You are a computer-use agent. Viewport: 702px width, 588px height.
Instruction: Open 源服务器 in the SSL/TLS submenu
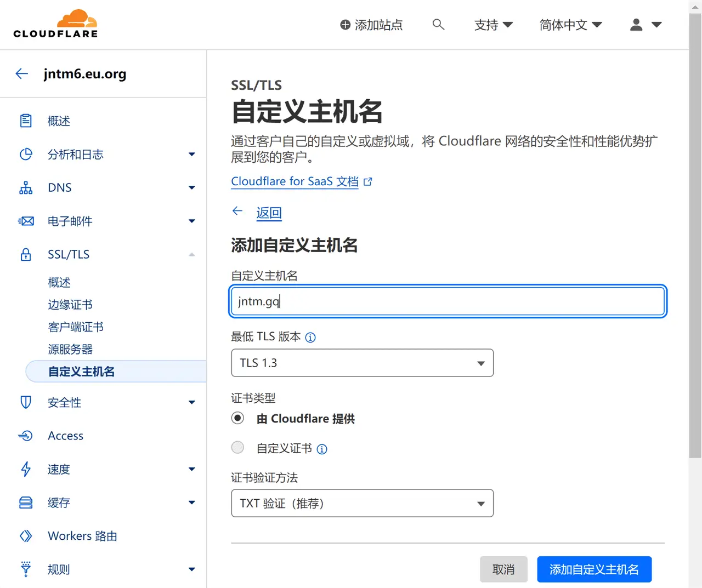tap(70, 350)
